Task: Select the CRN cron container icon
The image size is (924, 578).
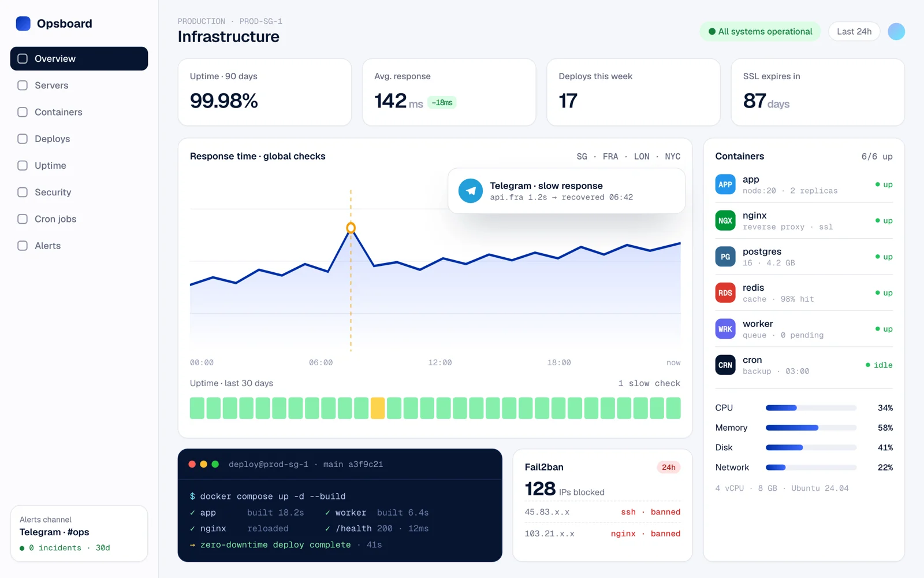Action: tap(725, 365)
